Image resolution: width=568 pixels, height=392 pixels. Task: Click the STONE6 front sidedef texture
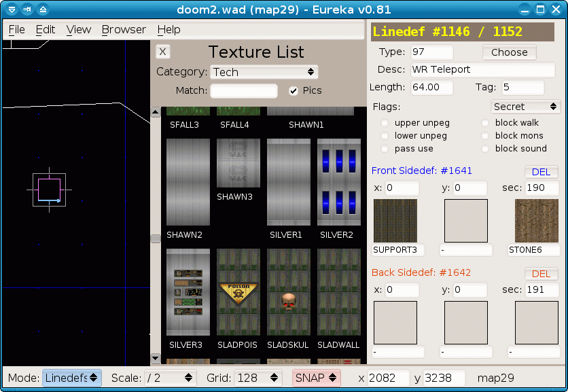coord(536,221)
